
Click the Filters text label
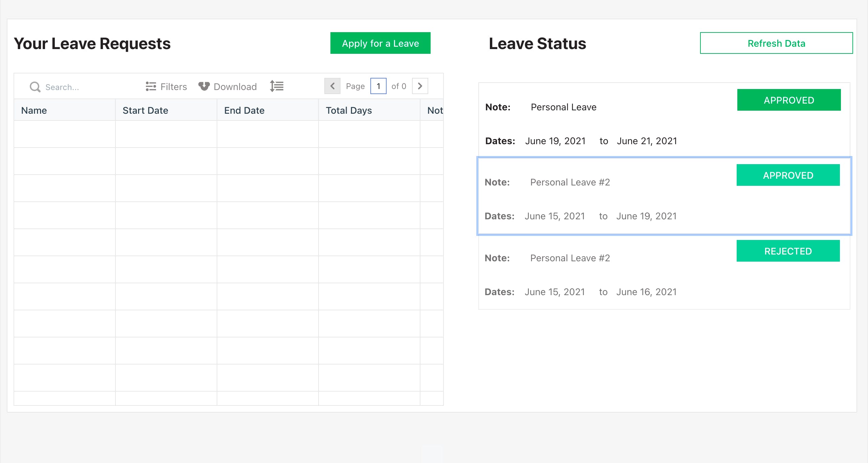tap(174, 87)
